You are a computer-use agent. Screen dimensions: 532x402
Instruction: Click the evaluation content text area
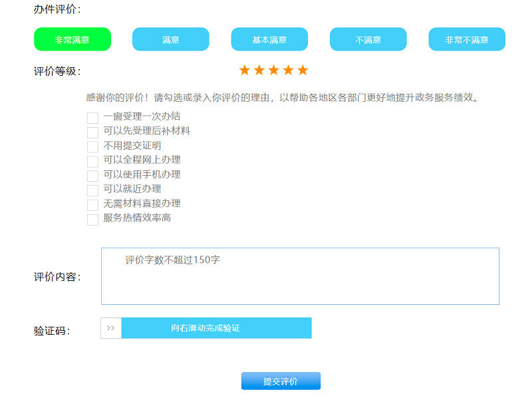tap(299, 276)
